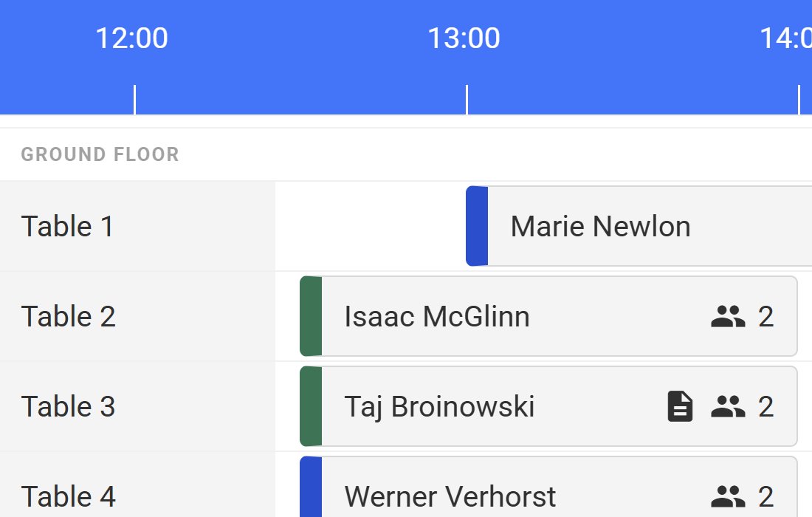The width and height of the screenshot is (812, 517).
Task: Click the blue status bar on Marie Newlon's reservation
Action: 476,226
